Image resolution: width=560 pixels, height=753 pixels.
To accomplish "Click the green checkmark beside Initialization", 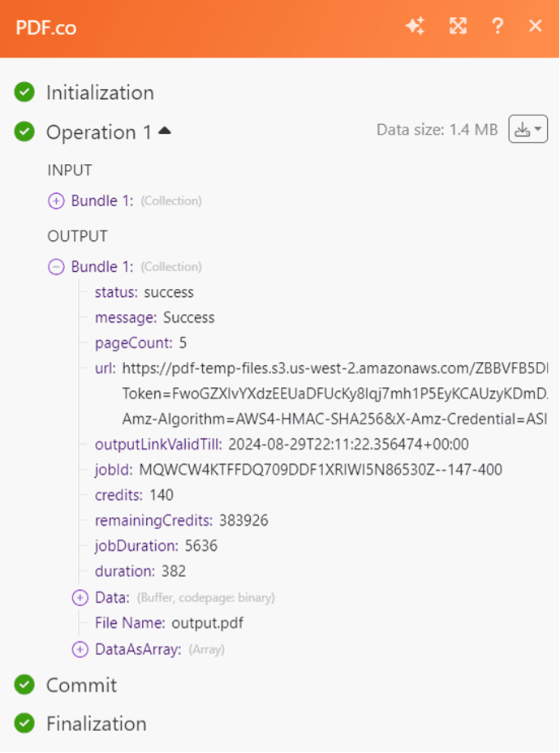I will pos(24,93).
